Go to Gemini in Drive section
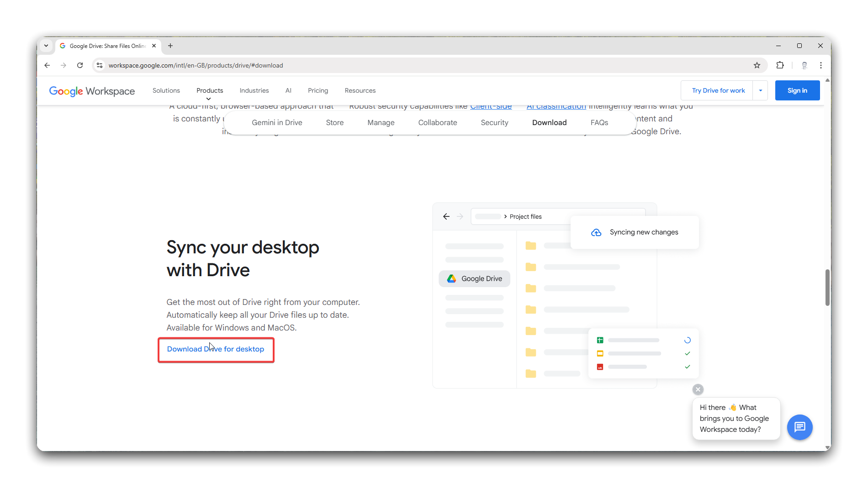868x488 pixels. coord(277,122)
